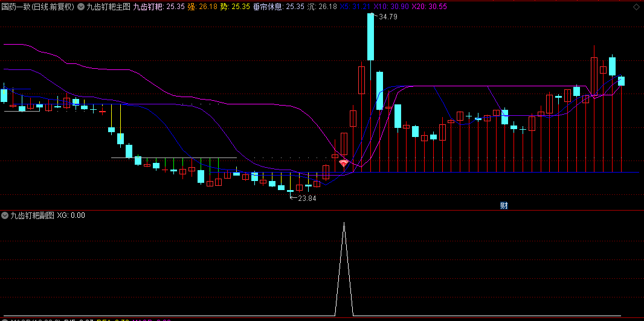Click the magenta X20: 30.55 label
The image size is (644, 321).
coord(429,7)
